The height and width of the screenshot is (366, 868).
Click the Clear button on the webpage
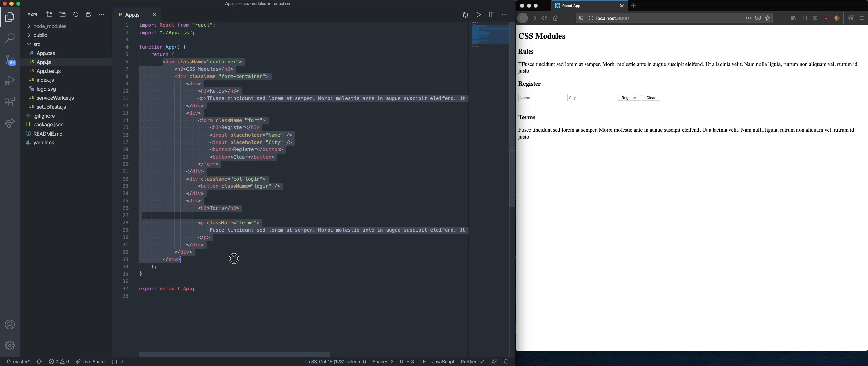point(651,98)
